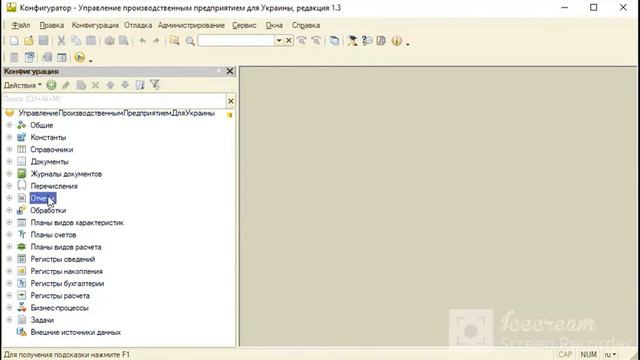The width and height of the screenshot is (640, 360).
Task: Click the Undo arrow icon
Action: (142, 41)
